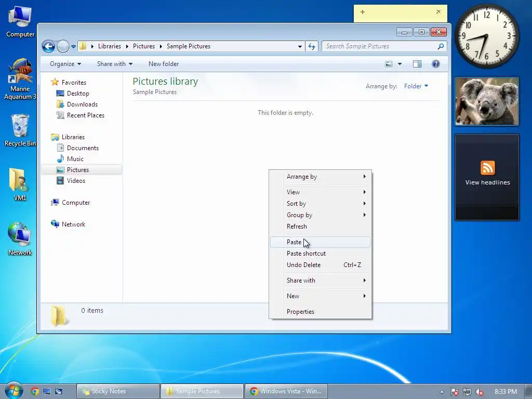Launch Chrome from the quick launch bar
Image resolution: width=532 pixels, height=399 pixels.
35,391
